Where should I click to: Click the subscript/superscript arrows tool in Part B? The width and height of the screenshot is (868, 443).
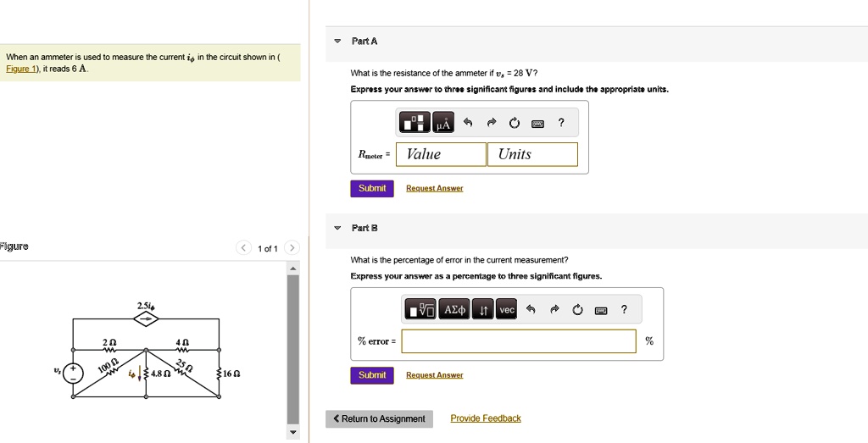tap(483, 310)
